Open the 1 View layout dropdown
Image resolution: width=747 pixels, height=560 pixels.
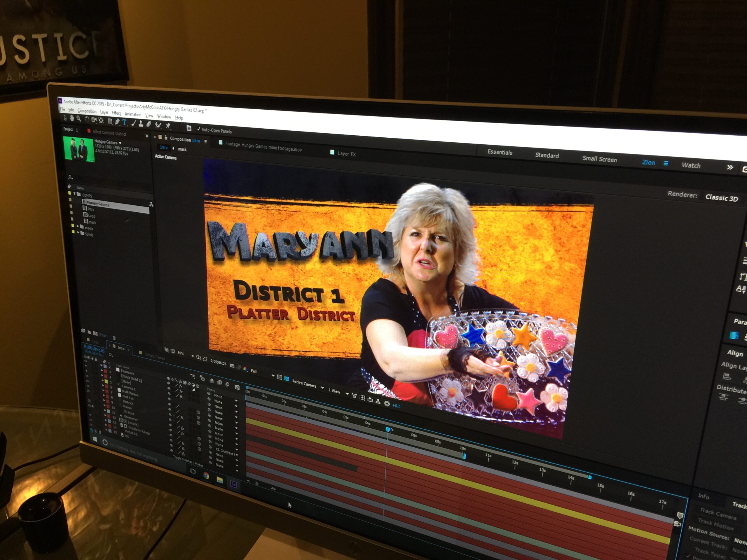[339, 392]
